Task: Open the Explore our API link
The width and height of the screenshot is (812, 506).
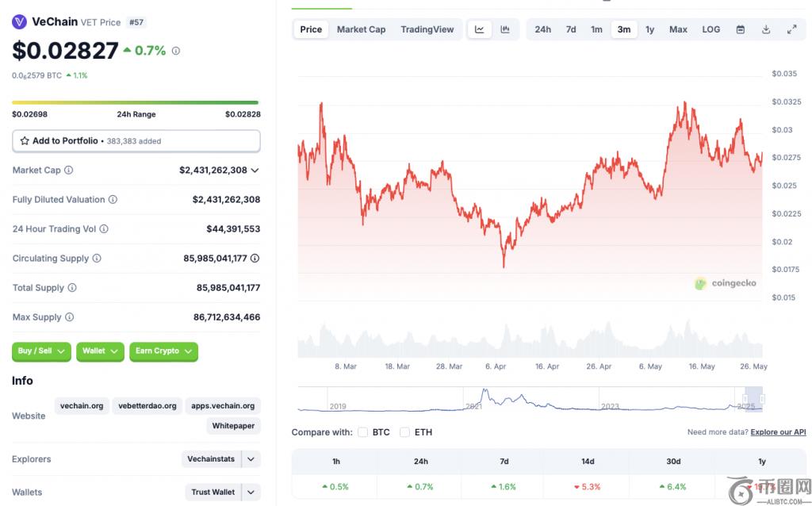Action: [778, 432]
